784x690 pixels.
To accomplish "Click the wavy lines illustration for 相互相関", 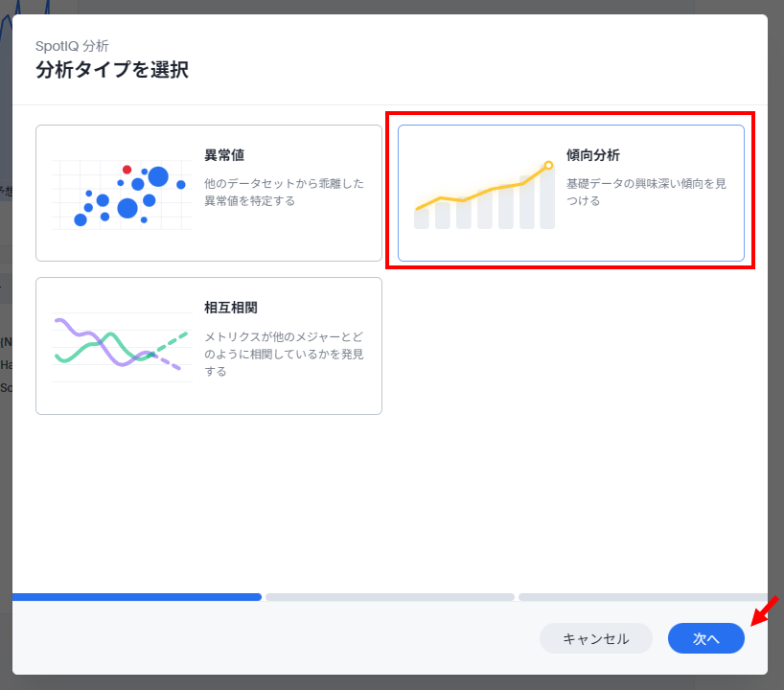I will pyautogui.click(x=121, y=347).
